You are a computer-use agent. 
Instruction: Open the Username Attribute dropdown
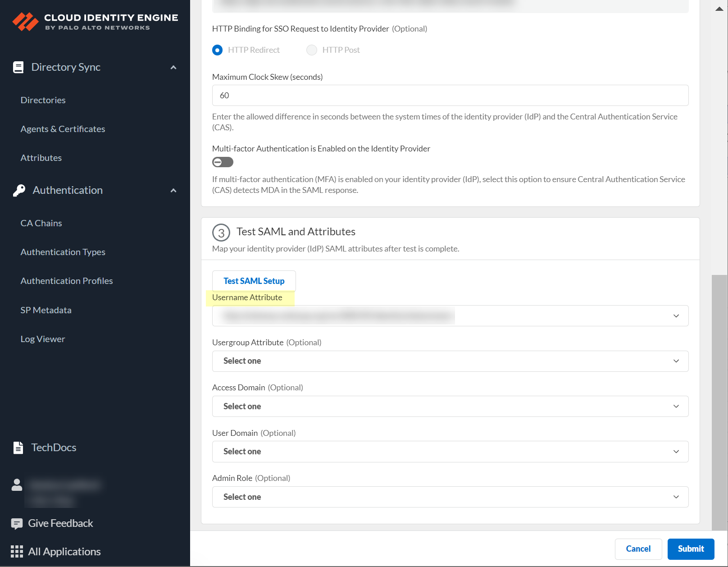point(450,316)
